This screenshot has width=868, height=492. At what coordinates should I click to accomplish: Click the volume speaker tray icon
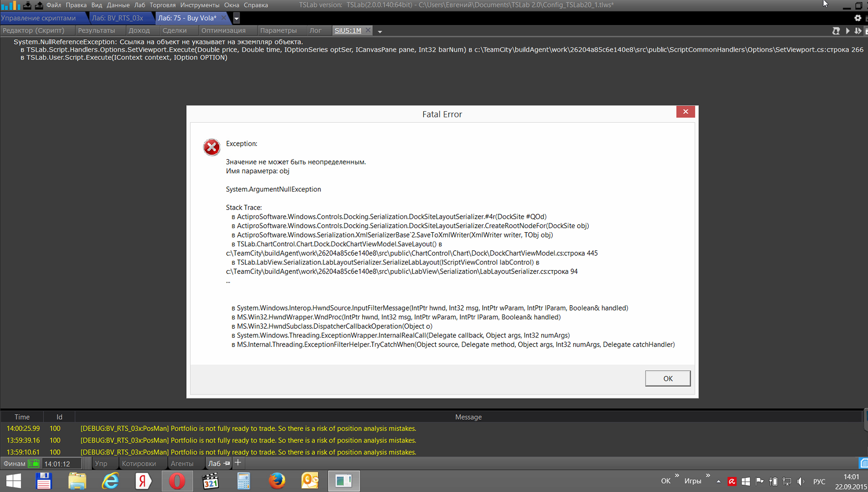tap(801, 481)
